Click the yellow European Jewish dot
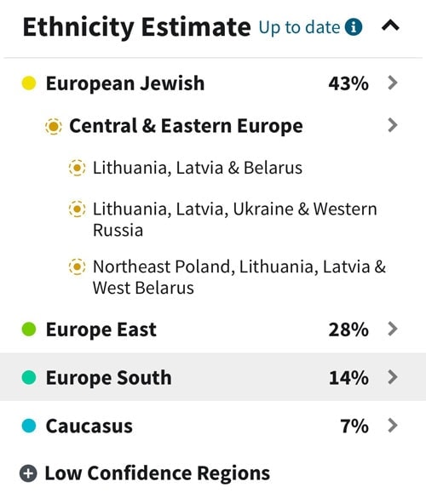426x504 pixels. (29, 83)
